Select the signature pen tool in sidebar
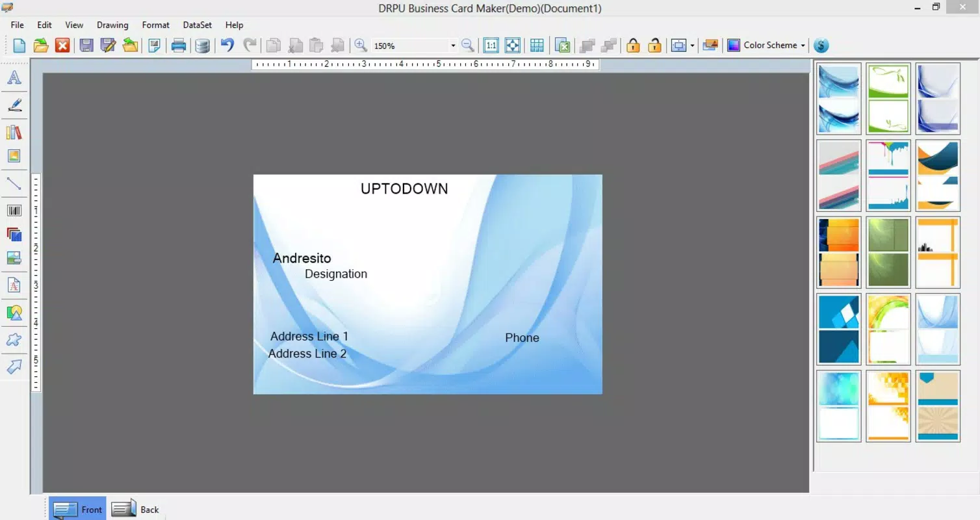Image resolution: width=980 pixels, height=520 pixels. tap(14, 105)
